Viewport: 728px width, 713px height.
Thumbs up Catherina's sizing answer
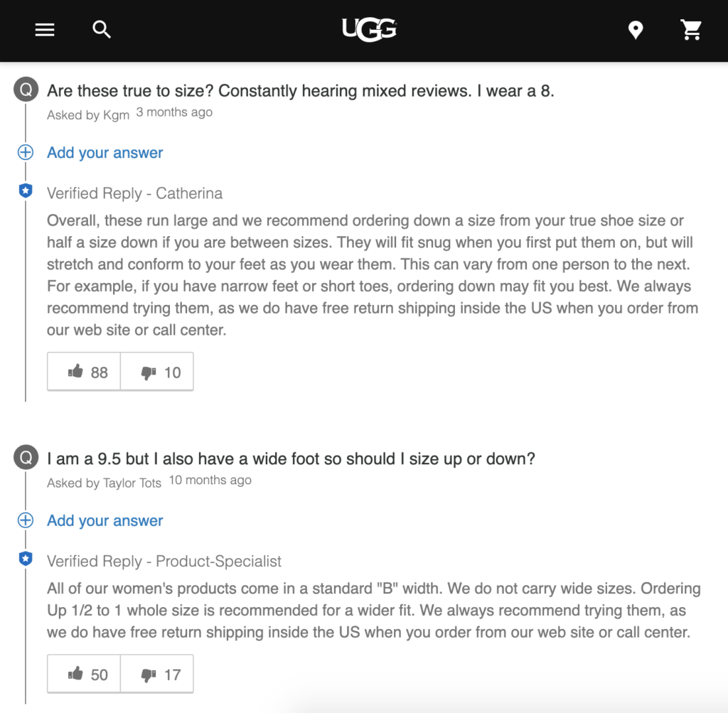(83, 371)
